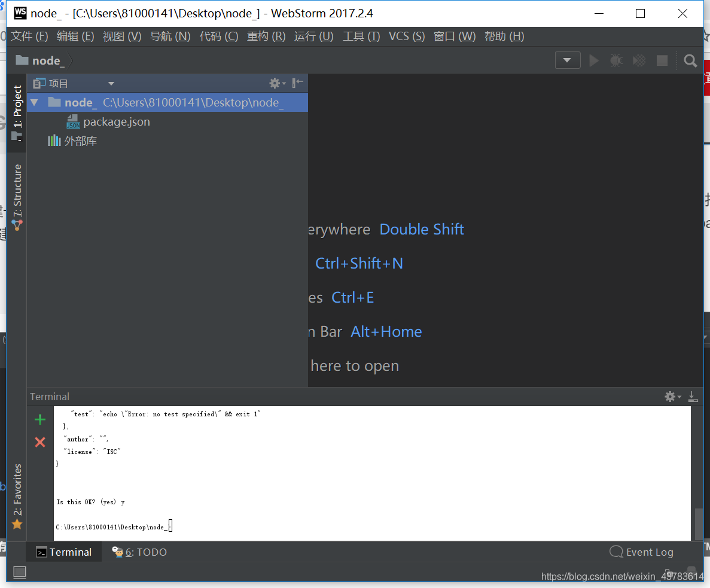The width and height of the screenshot is (710, 588).
Task: Open the 6: TODO bottom tab
Action: coord(139,552)
